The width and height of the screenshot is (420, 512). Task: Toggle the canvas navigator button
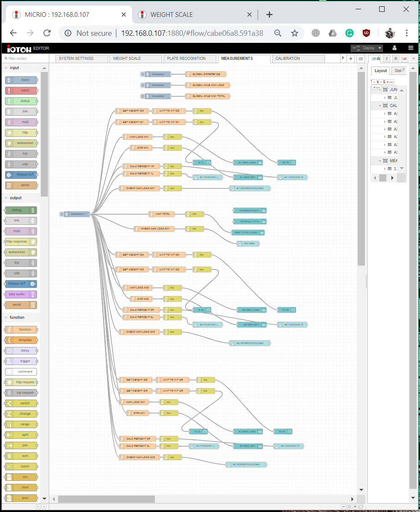click(361, 507)
